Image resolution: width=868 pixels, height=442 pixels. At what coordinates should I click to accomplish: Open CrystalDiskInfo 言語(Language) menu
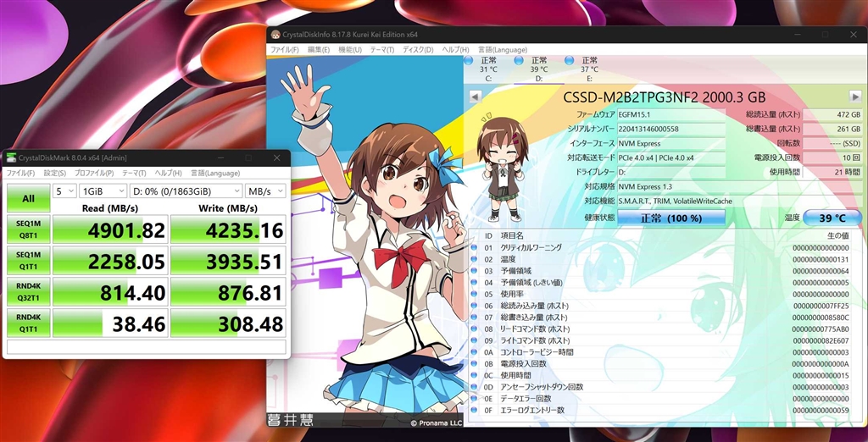(503, 50)
